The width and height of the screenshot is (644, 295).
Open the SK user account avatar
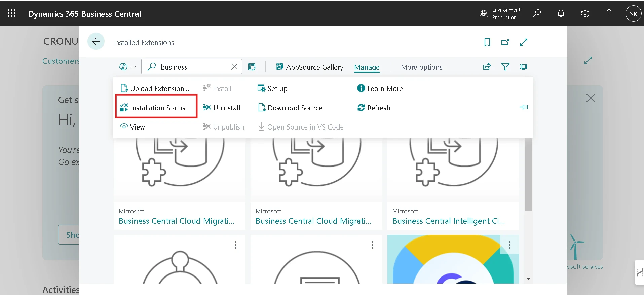[x=634, y=14]
